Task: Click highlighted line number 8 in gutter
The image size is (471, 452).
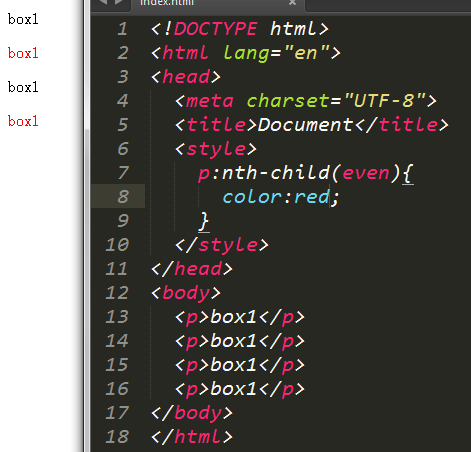Action: pos(123,197)
